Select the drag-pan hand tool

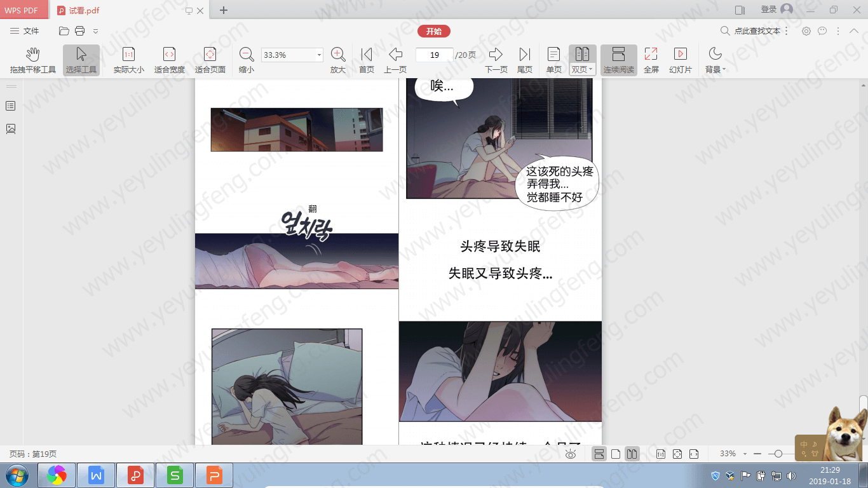(x=33, y=60)
